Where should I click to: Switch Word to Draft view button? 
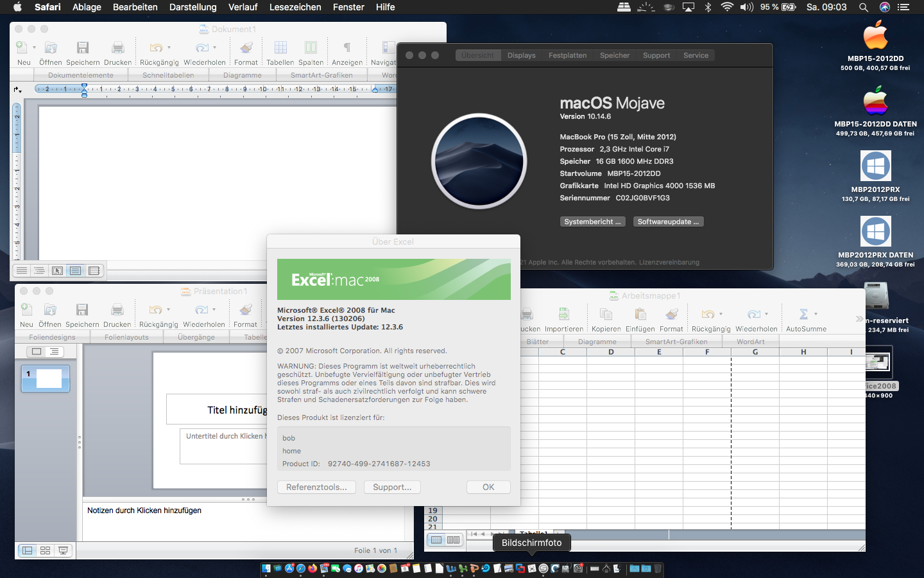pyautogui.click(x=22, y=270)
